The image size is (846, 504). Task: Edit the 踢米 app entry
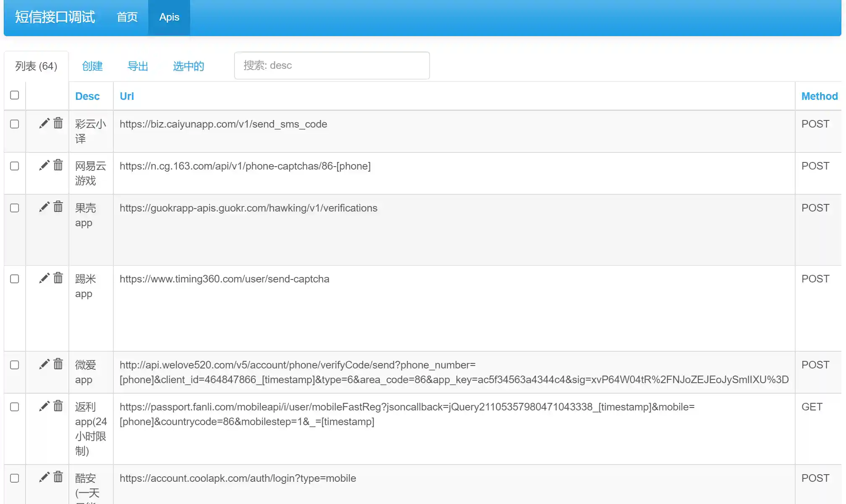coord(44,278)
